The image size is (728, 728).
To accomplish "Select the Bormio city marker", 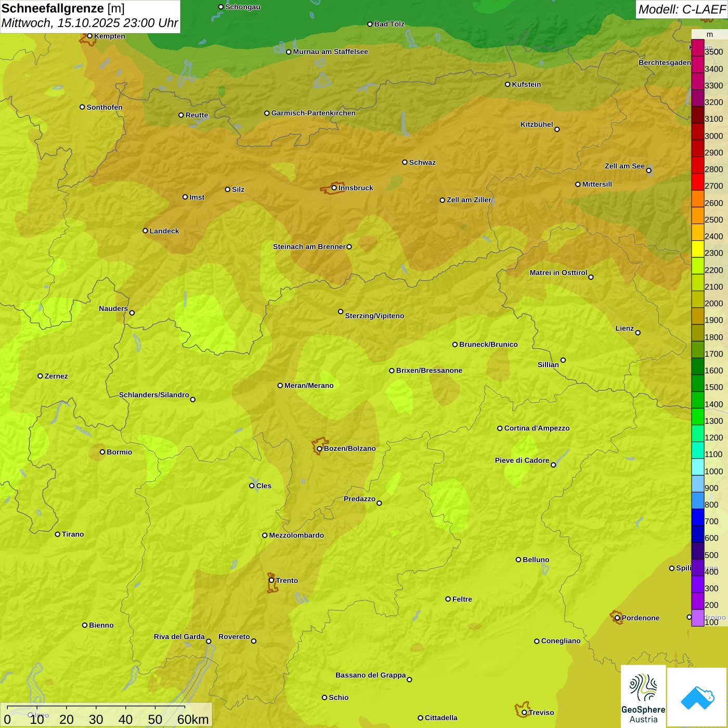I will pos(102,452).
